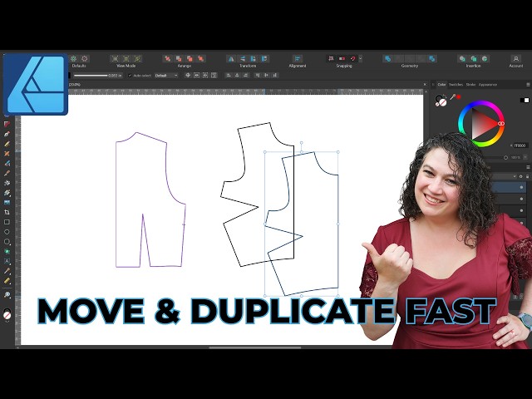Click the last Arrange icon
532x399 pixels.
pyautogui.click(x=201, y=59)
